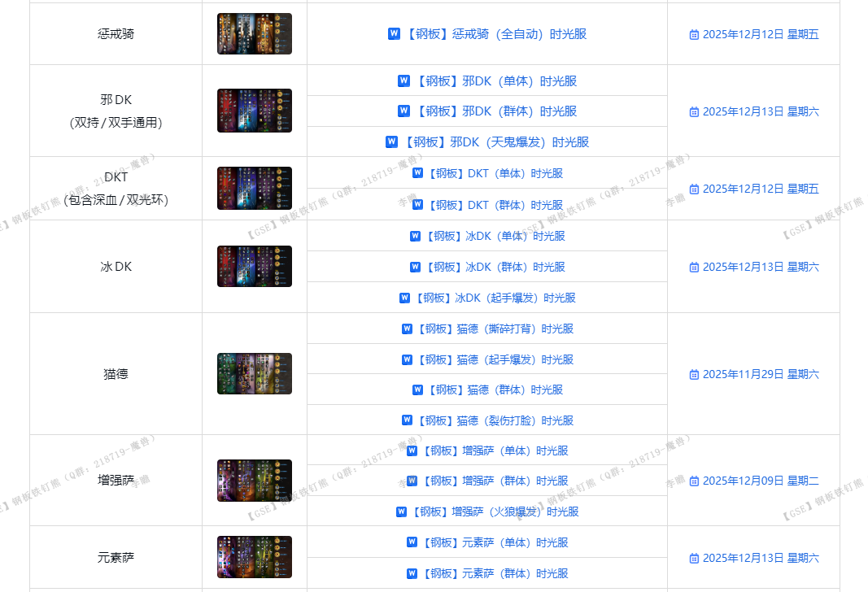The height and width of the screenshot is (592, 868).
Task: Click the Word icon beside 惩戒骑（全自动）
Action: coord(394,34)
